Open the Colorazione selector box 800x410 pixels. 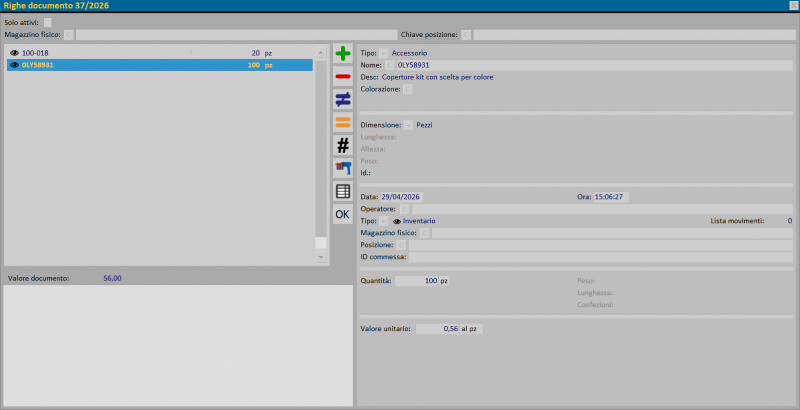click(x=408, y=89)
